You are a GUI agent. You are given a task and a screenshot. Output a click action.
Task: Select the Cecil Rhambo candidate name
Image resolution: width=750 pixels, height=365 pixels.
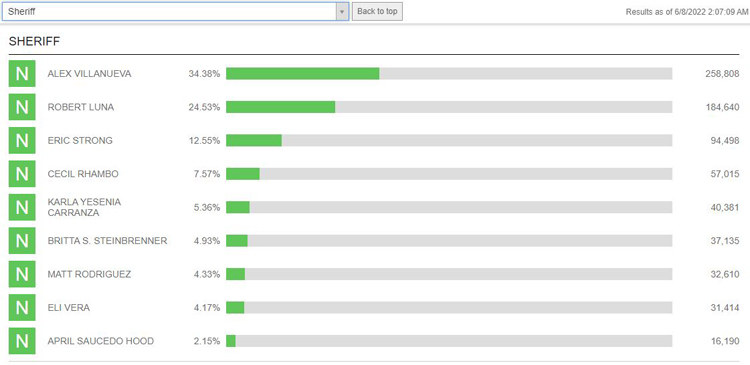tap(83, 174)
